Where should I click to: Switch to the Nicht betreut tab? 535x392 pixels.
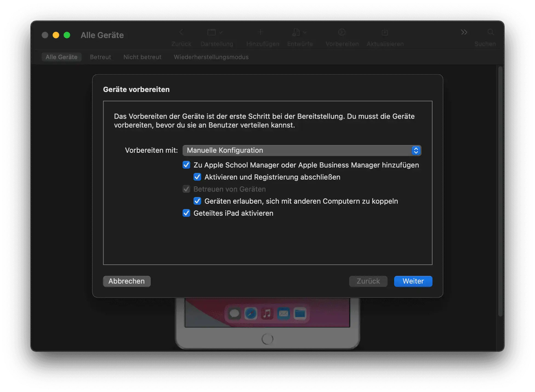142,57
